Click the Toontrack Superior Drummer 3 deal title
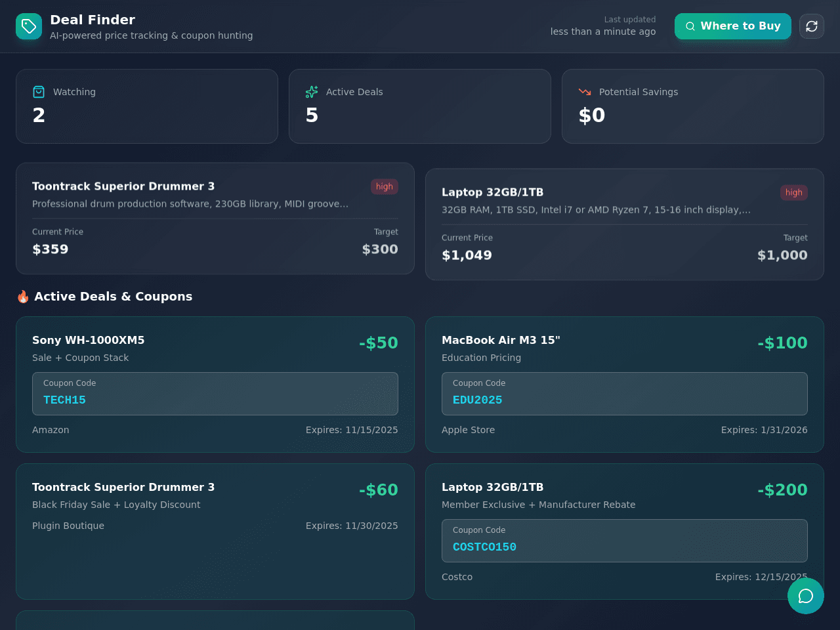This screenshot has width=840, height=630. [123, 487]
